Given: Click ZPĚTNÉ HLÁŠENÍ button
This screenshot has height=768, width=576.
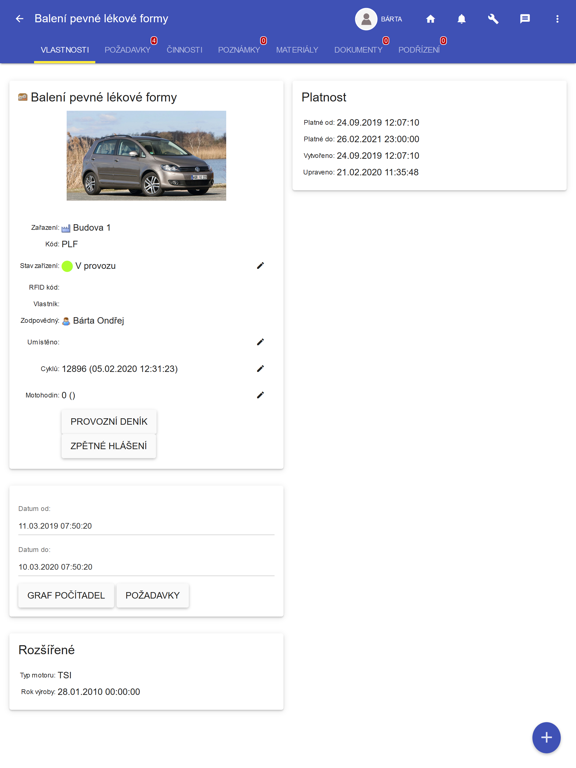Looking at the screenshot, I should 109,446.
